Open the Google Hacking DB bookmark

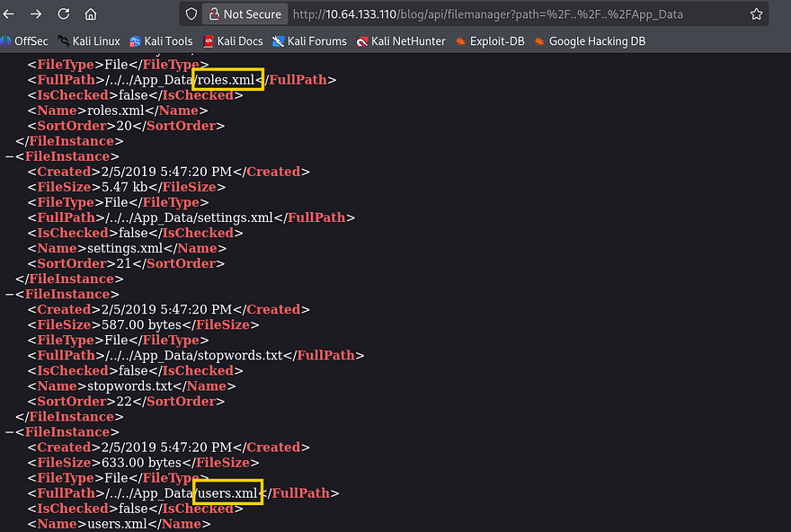click(x=589, y=41)
